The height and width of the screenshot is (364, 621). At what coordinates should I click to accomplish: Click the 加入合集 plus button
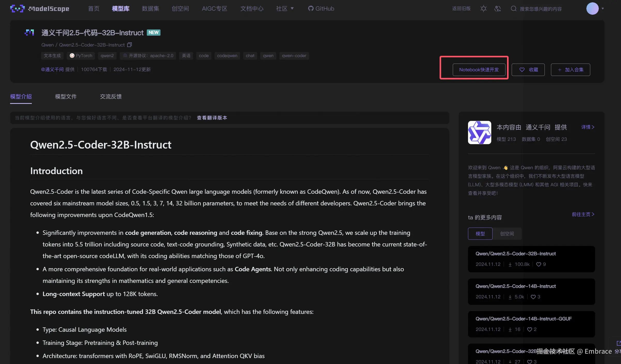(570, 70)
